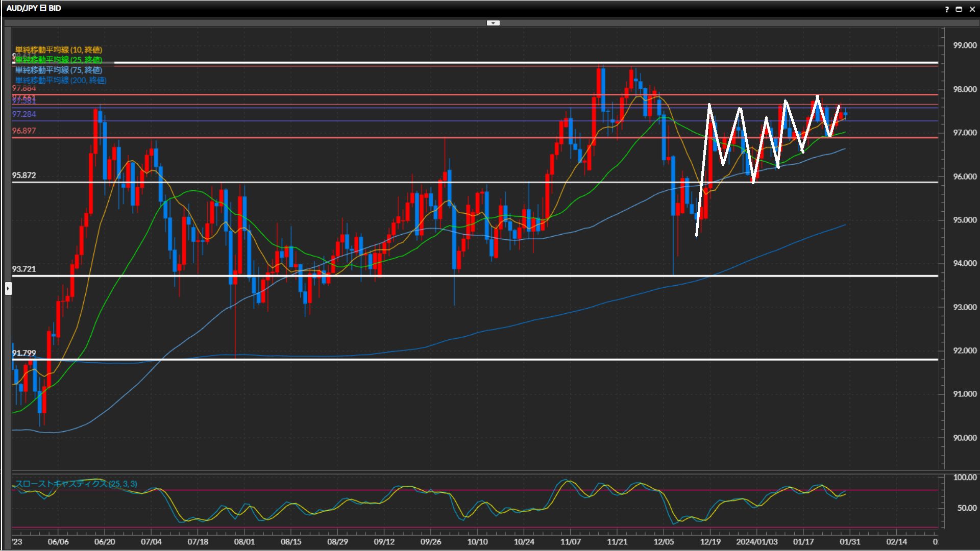
Task: Expand the hidden toolbar dropdown at top center
Action: [x=493, y=23]
